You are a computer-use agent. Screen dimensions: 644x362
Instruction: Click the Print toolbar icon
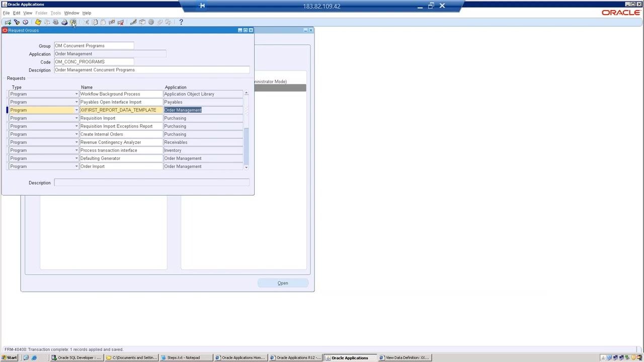tap(64, 22)
